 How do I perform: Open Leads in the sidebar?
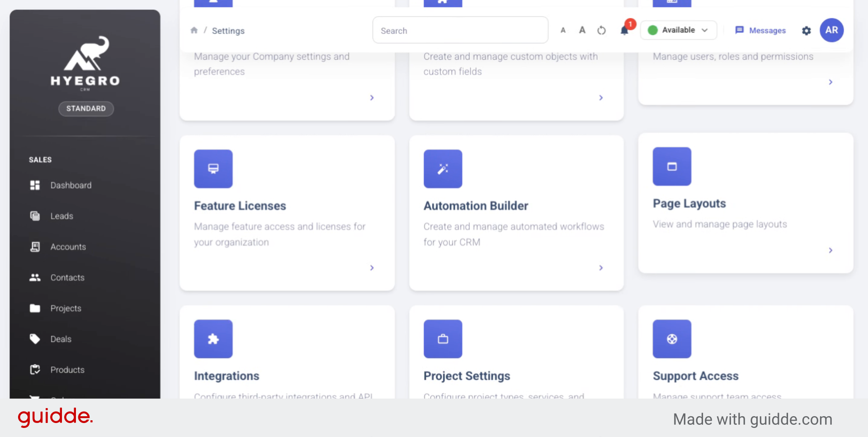pos(61,216)
